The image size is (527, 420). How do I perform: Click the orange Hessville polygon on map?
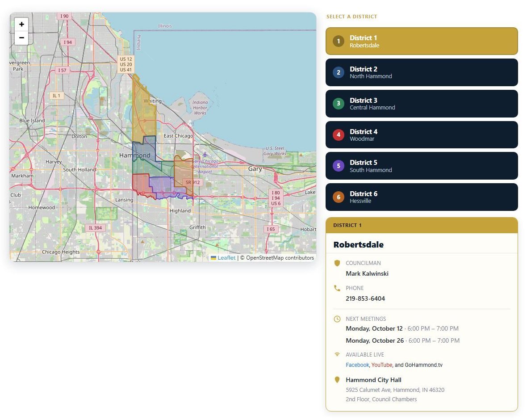point(184,172)
